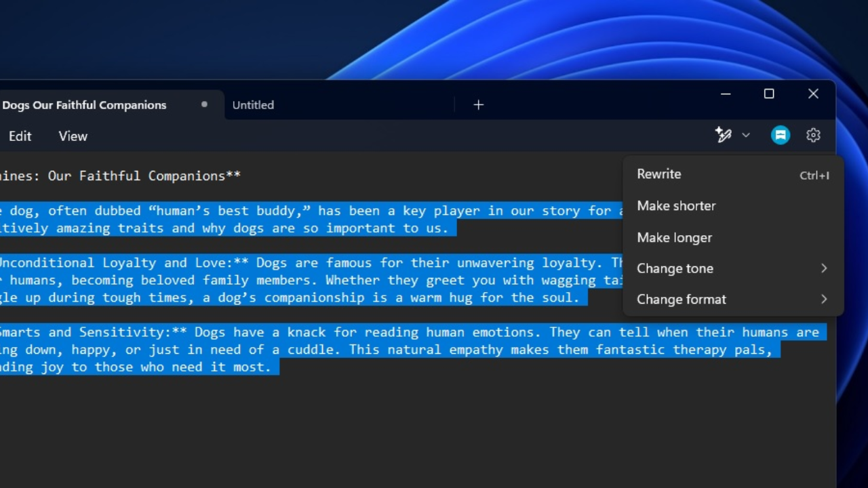Open the Rewrite options dropdown chevron
Screen dimensions: 868x488
pyautogui.click(x=746, y=135)
